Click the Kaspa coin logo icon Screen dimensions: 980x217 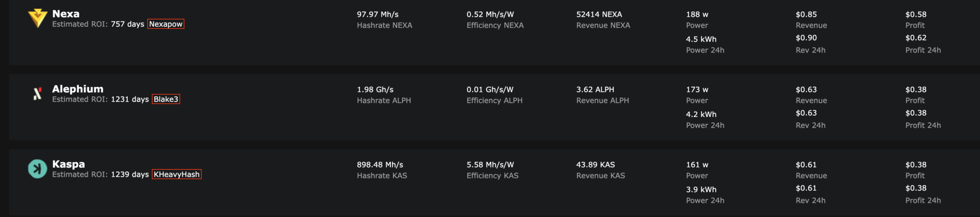37,169
